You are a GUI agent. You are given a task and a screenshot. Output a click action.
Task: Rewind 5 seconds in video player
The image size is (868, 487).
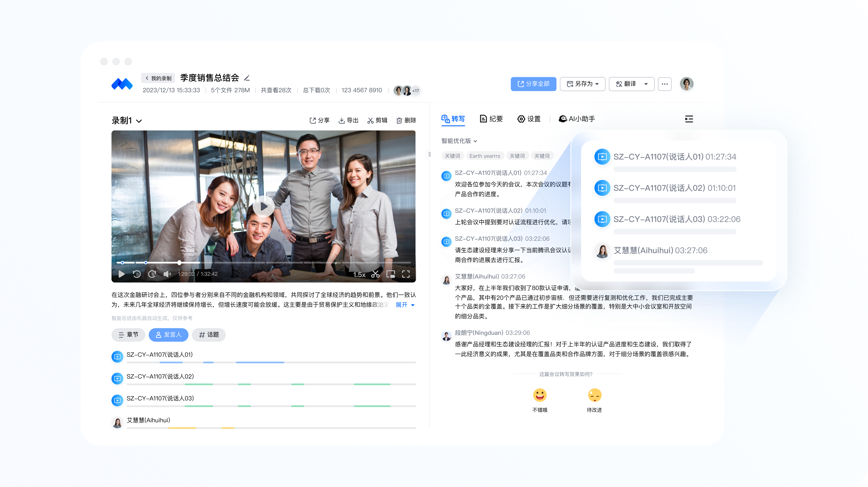point(137,274)
